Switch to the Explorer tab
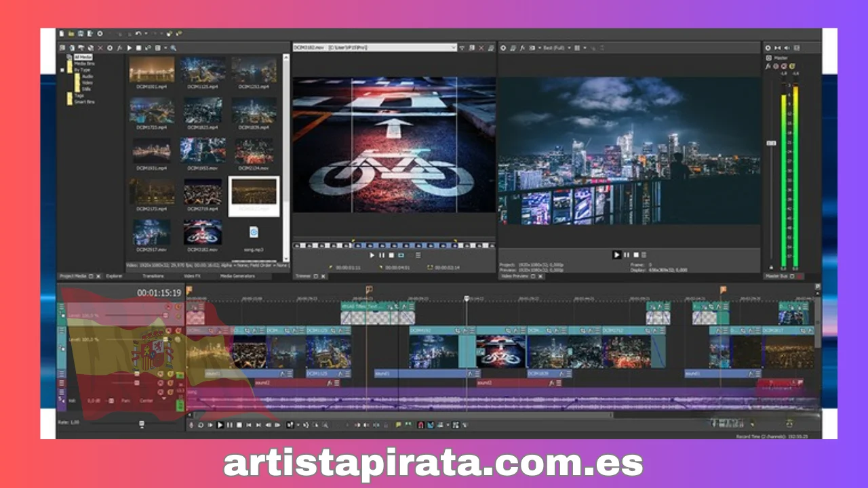868x488 pixels. pos(114,277)
